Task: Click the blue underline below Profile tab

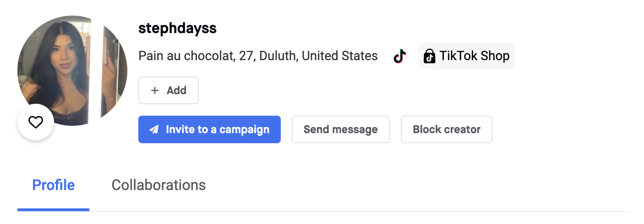Action: tap(53, 209)
